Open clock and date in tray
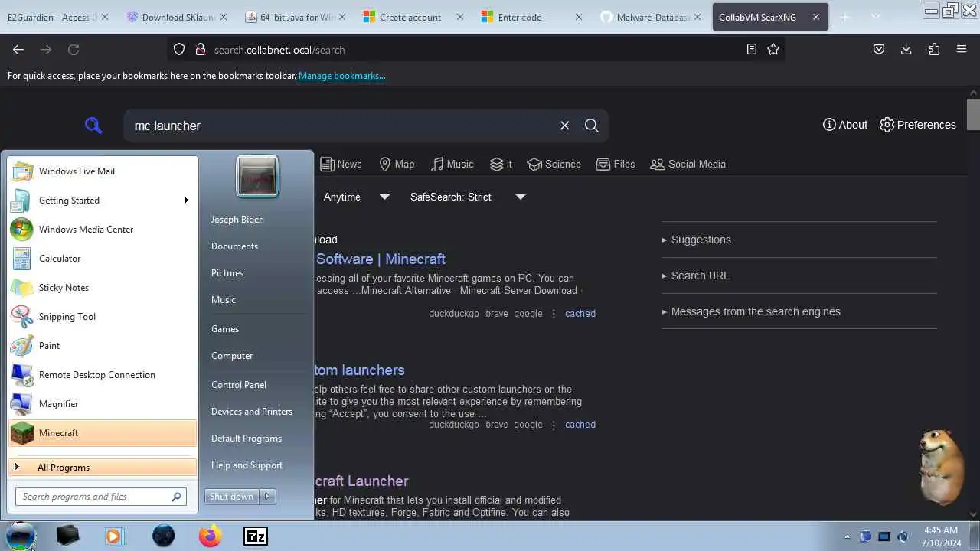The image size is (980, 551). (940, 536)
